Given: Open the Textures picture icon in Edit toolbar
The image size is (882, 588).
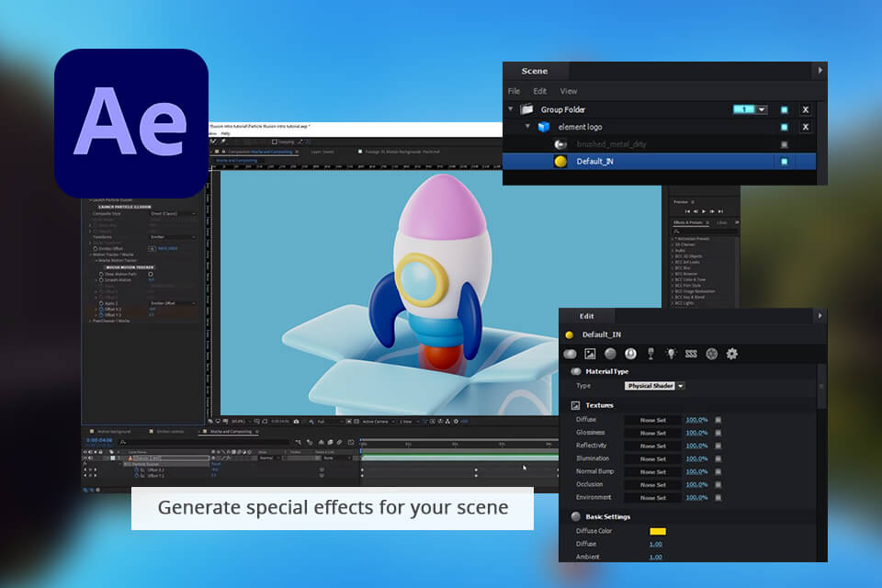Looking at the screenshot, I should (x=590, y=354).
